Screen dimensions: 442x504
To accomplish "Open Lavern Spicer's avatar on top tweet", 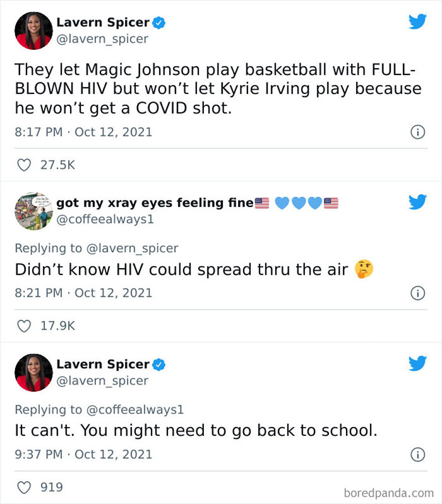I will pos(33,31).
